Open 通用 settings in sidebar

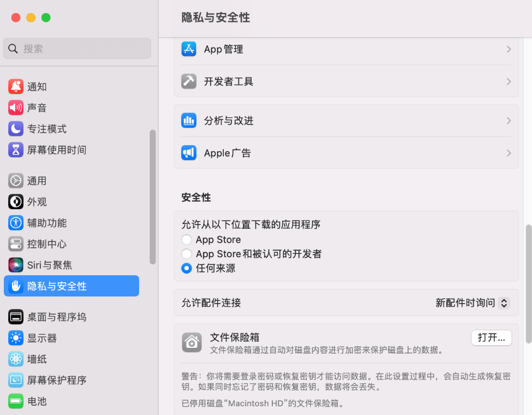pyautogui.click(x=37, y=181)
